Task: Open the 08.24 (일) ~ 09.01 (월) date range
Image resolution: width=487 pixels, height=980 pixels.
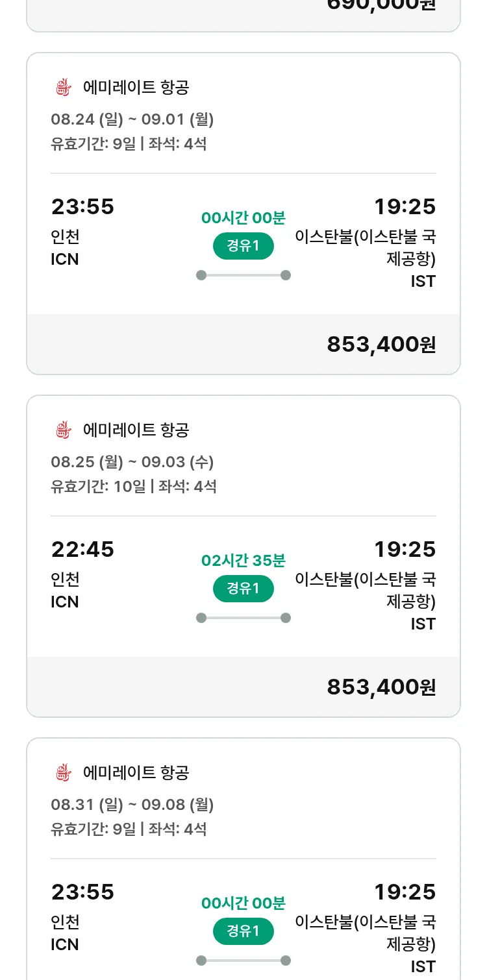Action: pos(132,119)
